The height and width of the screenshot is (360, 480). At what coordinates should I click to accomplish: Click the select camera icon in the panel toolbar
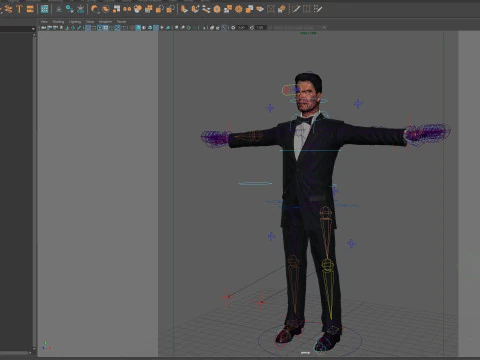pyautogui.click(x=43, y=28)
